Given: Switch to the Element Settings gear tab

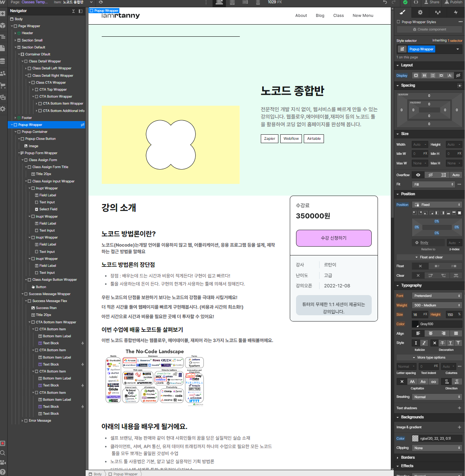Looking at the screenshot, I should tap(420, 12).
